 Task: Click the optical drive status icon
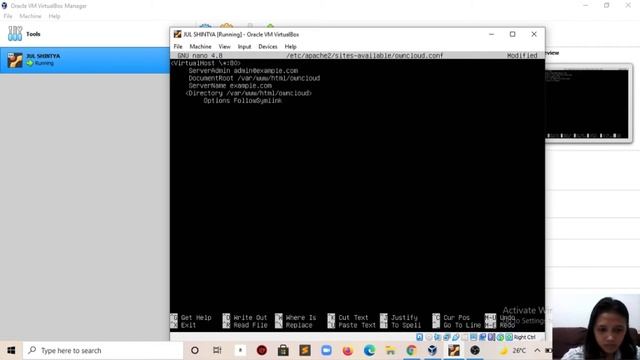429,337
